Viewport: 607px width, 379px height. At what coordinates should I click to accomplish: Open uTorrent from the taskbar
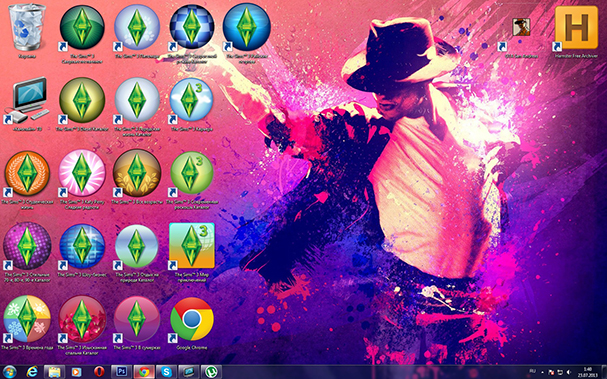pos(211,372)
